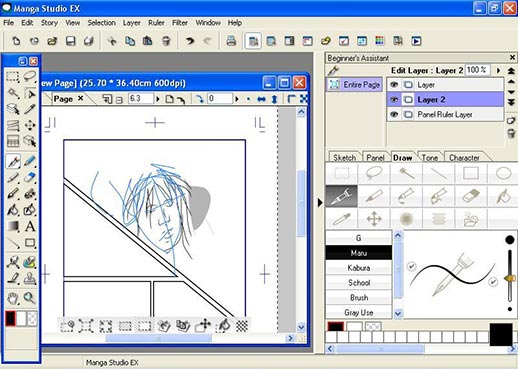Choose the Pen icon in Draw tab grid

coord(342,196)
